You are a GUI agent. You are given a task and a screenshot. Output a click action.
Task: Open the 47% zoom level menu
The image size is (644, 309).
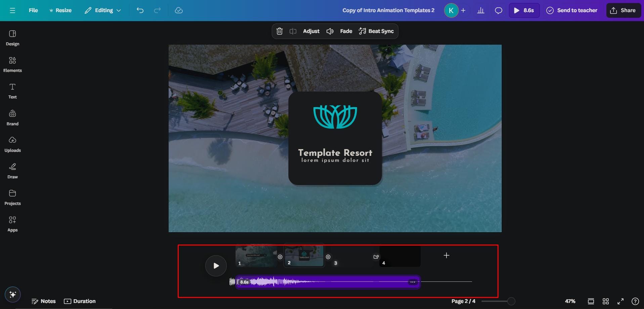click(570, 301)
